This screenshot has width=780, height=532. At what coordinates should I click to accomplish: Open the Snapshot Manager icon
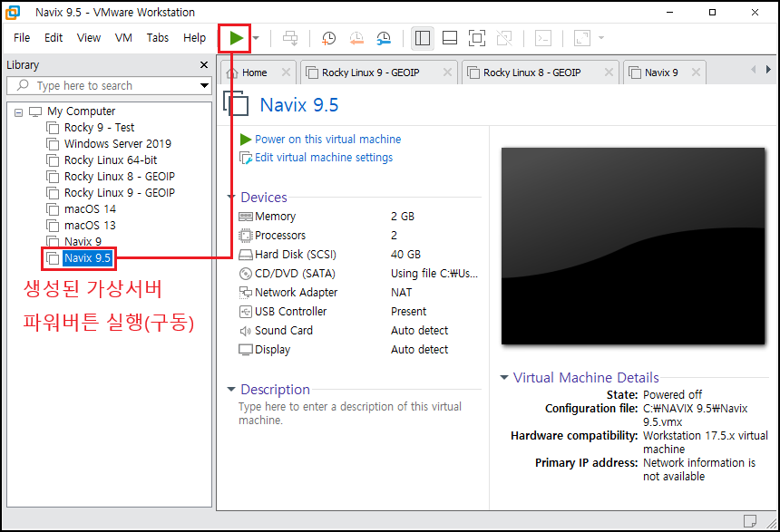click(384, 38)
